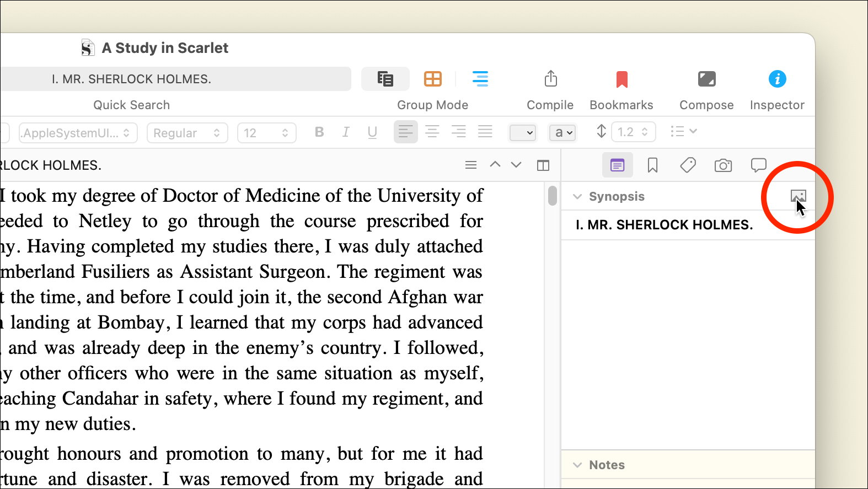Switch synopsis to image view
Image resolution: width=868 pixels, height=489 pixels.
798,196
